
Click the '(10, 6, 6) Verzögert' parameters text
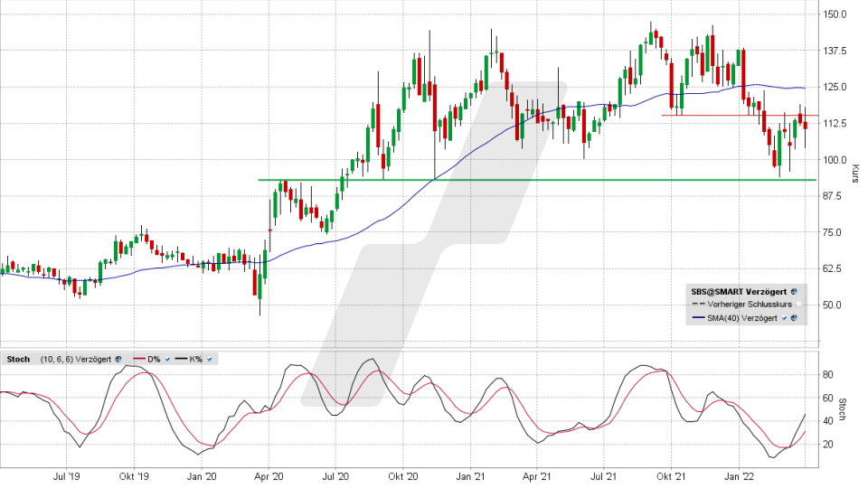tap(75, 359)
